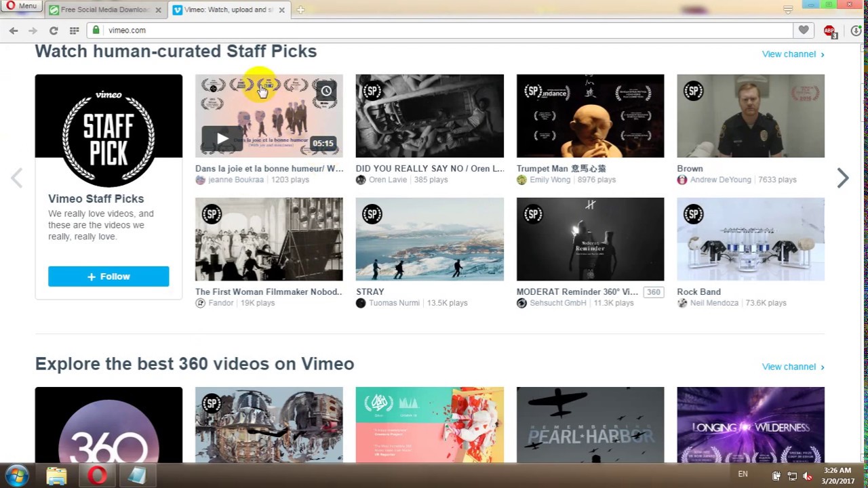This screenshot has width=868, height=488.
Task: Go back with browser back arrow
Action: (x=14, y=30)
